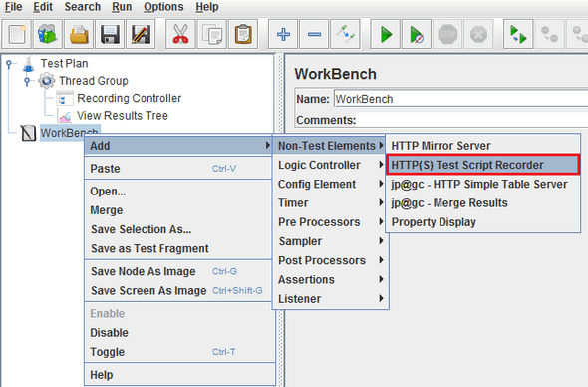Choose Disable from context menu
This screenshot has width=588, height=387.
click(x=179, y=332)
